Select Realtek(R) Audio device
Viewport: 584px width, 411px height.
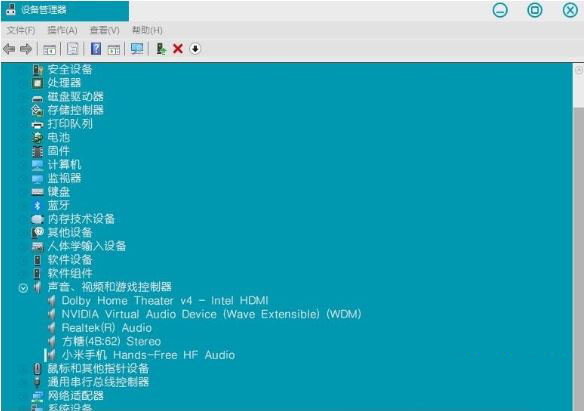pyautogui.click(x=107, y=328)
